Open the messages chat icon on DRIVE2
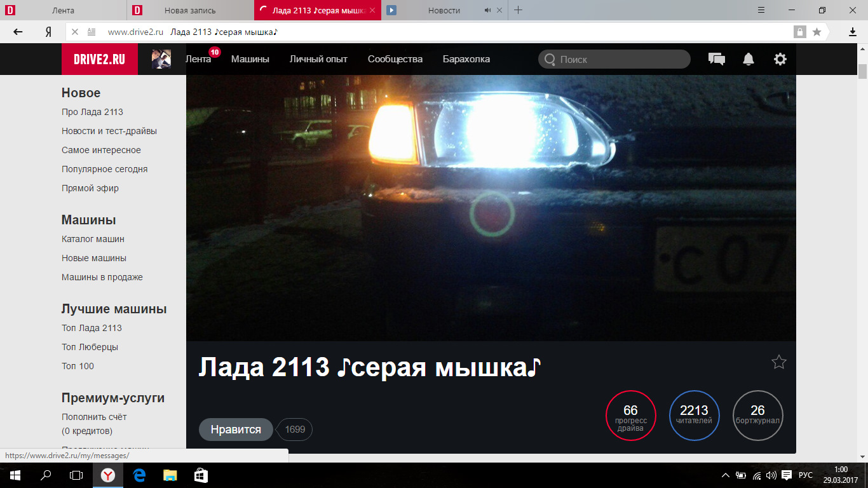 click(x=716, y=58)
